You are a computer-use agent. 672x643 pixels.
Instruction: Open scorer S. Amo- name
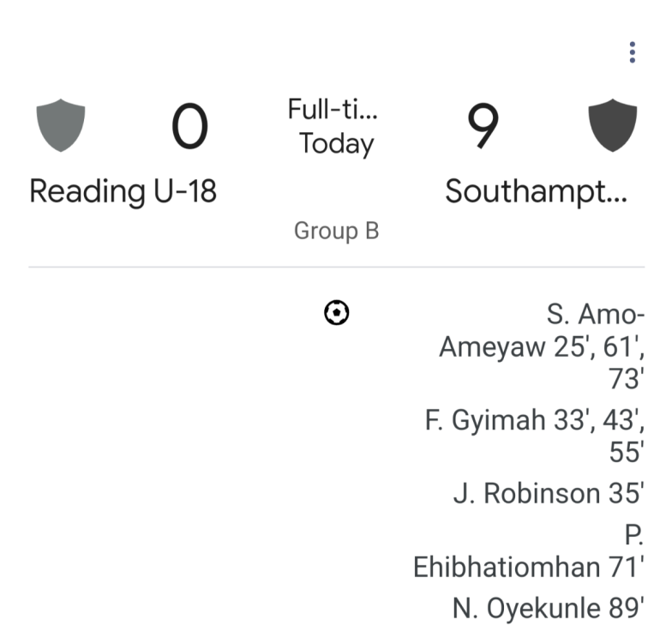[596, 314]
